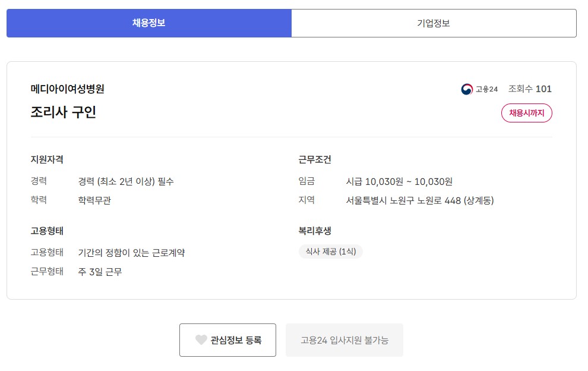Image resolution: width=588 pixels, height=371 pixels.
Task: Click the 고용24 입사지원 불가능 button
Action: [344, 340]
